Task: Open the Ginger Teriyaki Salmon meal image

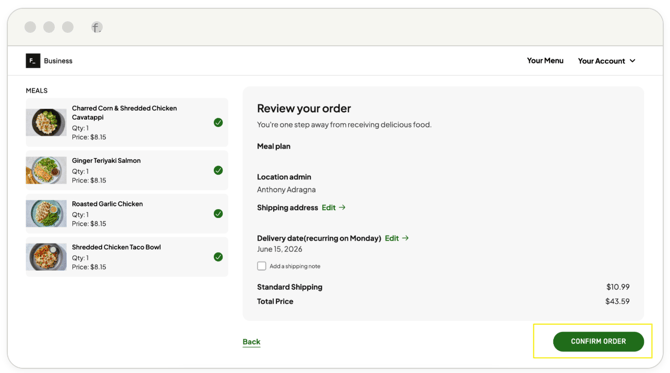Action: tap(46, 170)
